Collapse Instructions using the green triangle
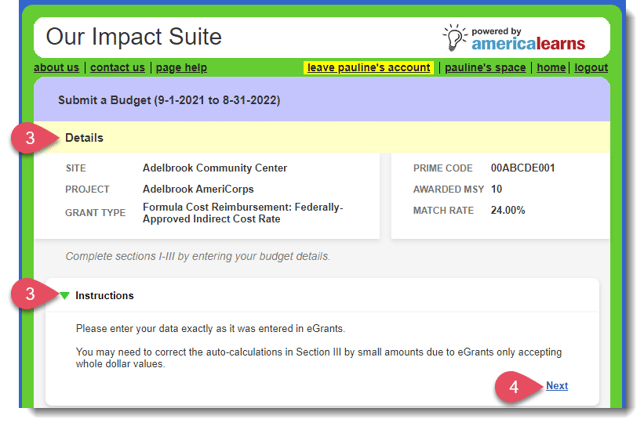The width and height of the screenshot is (644, 426). tap(65, 296)
